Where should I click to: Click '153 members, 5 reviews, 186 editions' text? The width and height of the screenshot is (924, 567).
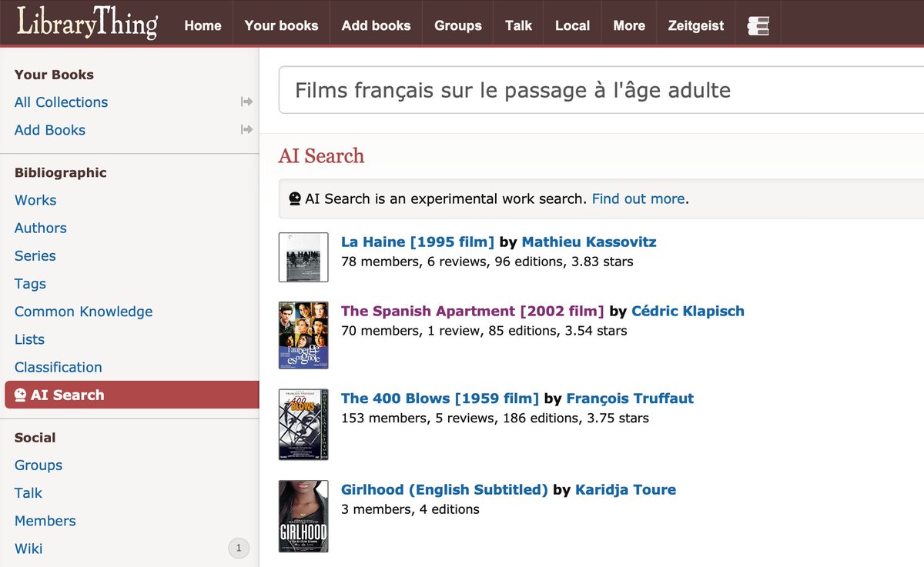495,419
